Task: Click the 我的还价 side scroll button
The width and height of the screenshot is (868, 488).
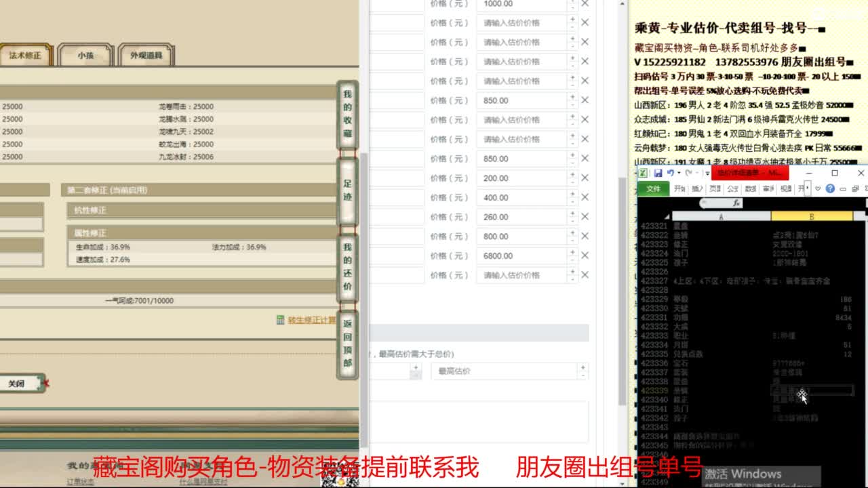Action: 347,267
